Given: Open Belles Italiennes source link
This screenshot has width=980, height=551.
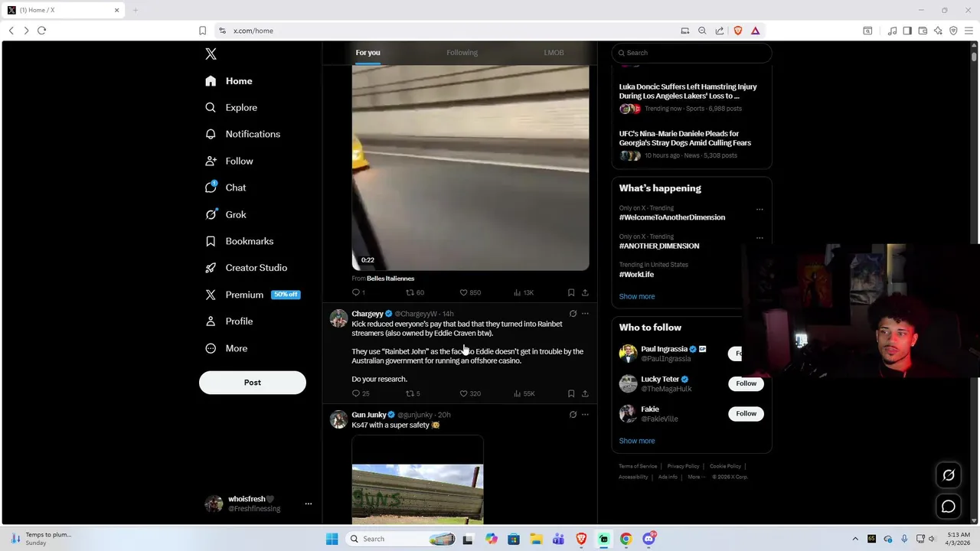Looking at the screenshot, I should pos(390,279).
